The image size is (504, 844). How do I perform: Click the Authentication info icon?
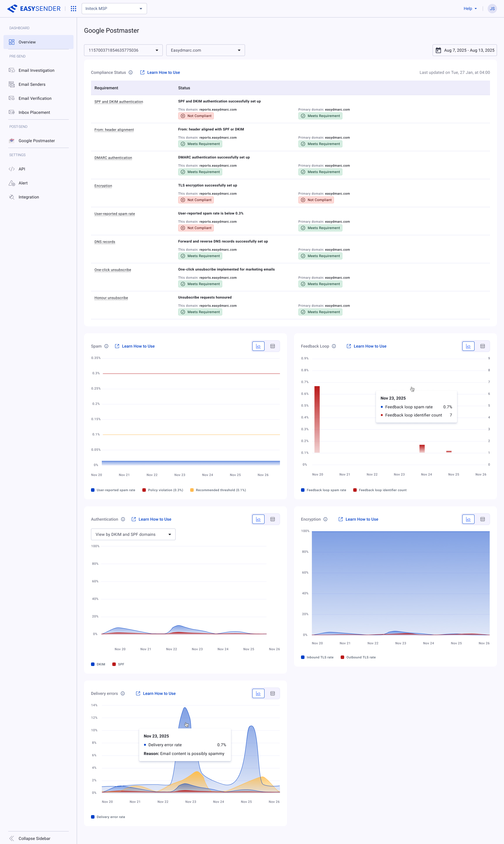coord(123,519)
